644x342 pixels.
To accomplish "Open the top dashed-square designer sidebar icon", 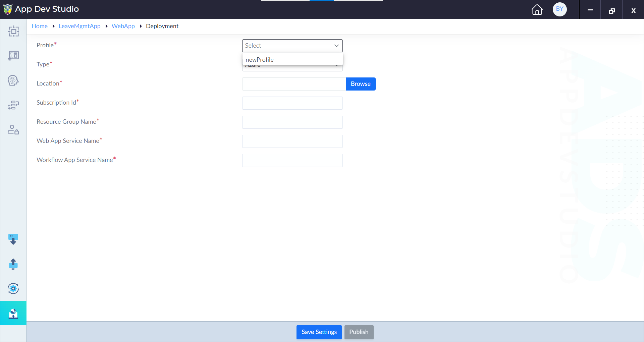I will tap(13, 31).
